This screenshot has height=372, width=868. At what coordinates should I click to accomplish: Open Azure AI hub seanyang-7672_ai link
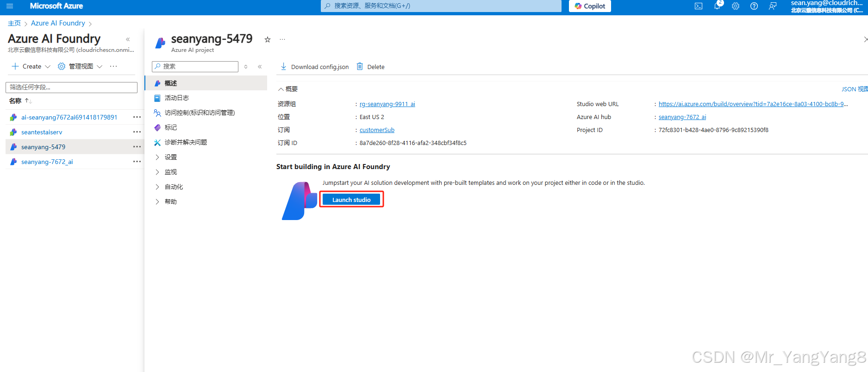tap(682, 117)
